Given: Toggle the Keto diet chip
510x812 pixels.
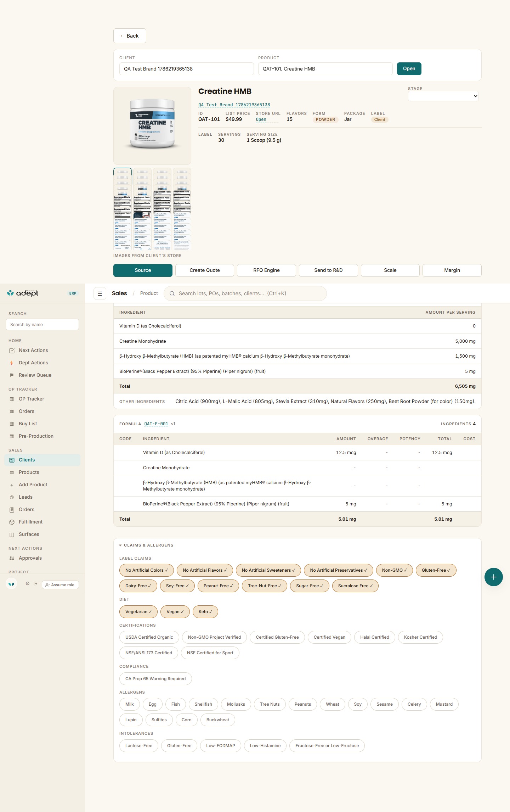Looking at the screenshot, I should pyautogui.click(x=205, y=612).
